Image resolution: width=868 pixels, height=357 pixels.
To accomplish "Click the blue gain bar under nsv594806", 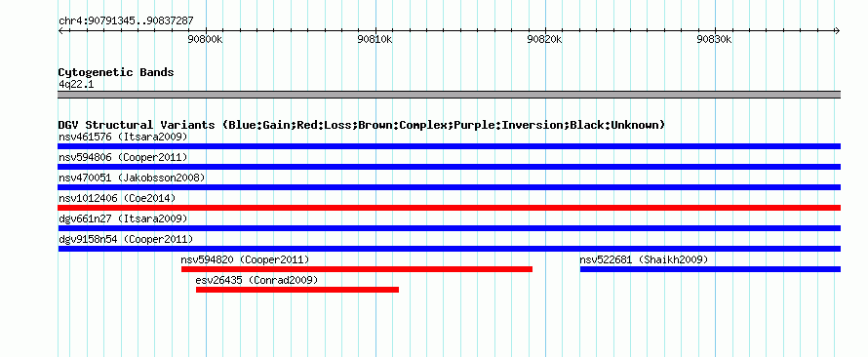I will (x=449, y=167).
